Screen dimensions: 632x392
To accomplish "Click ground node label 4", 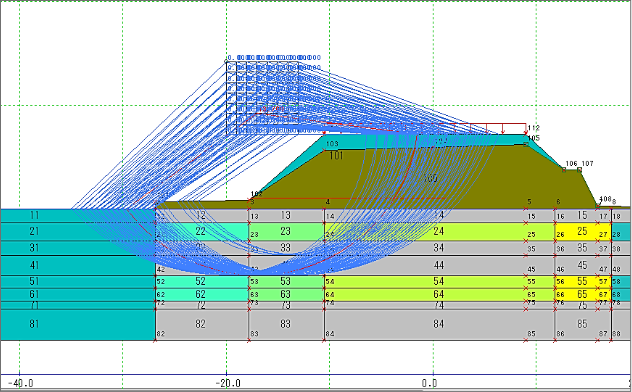I will click(x=328, y=202).
